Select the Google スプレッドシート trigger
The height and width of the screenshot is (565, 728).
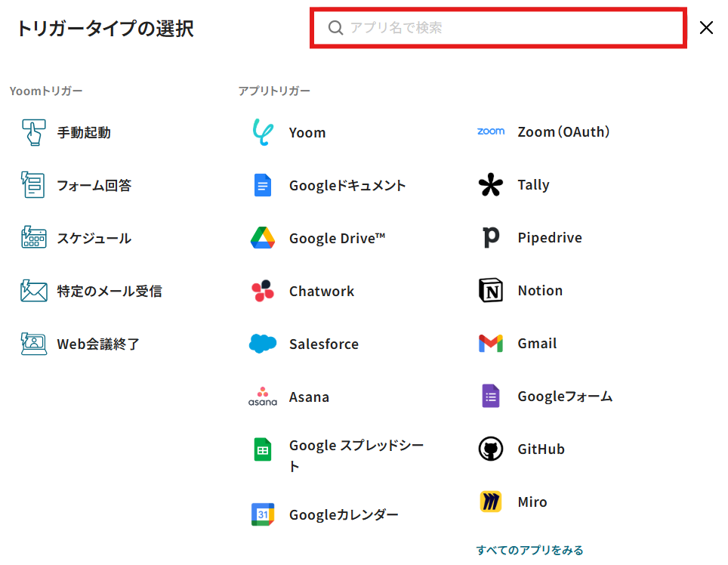point(356,446)
